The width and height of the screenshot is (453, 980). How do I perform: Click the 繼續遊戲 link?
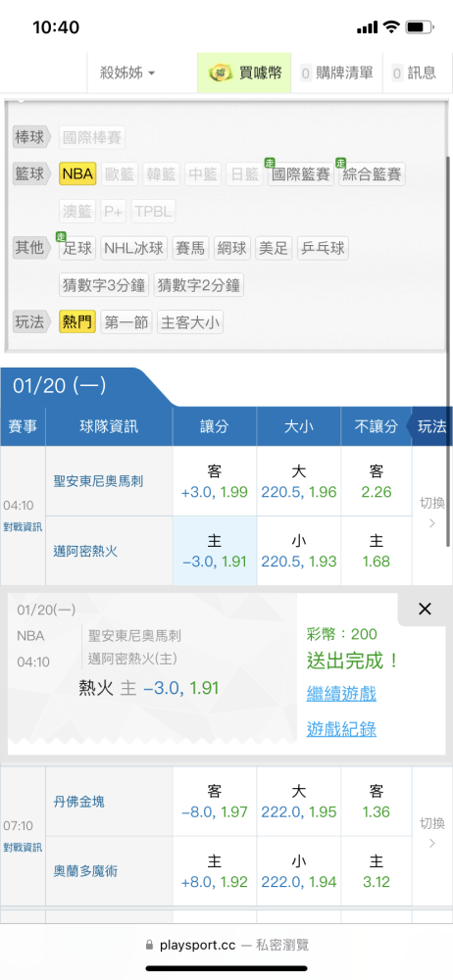[341, 693]
